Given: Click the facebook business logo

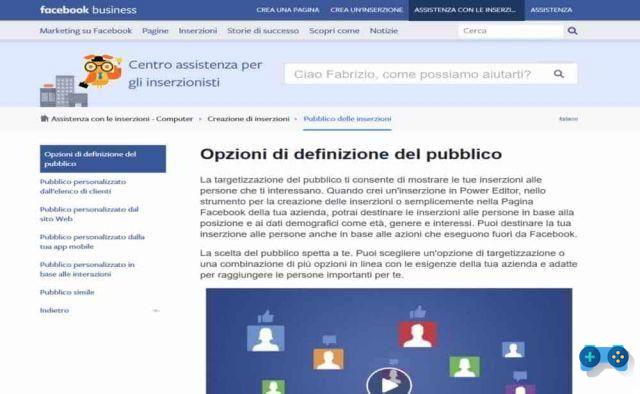Looking at the screenshot, I should click(88, 10).
